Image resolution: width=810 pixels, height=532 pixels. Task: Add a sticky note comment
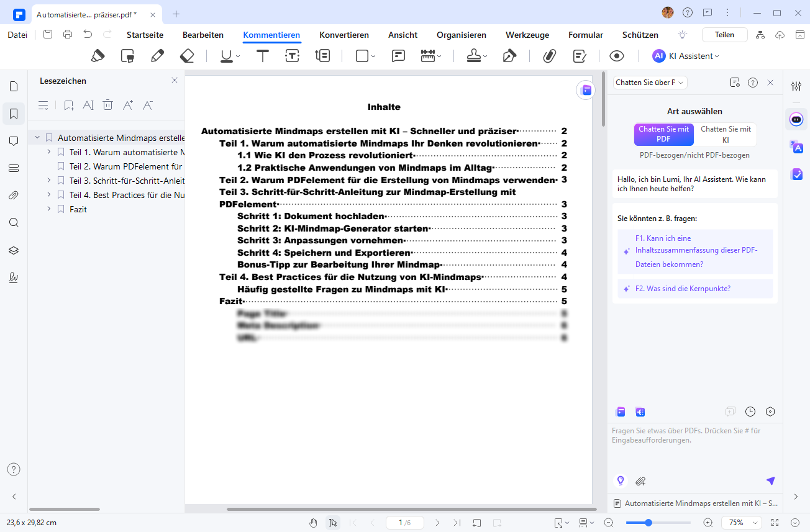[x=399, y=56]
